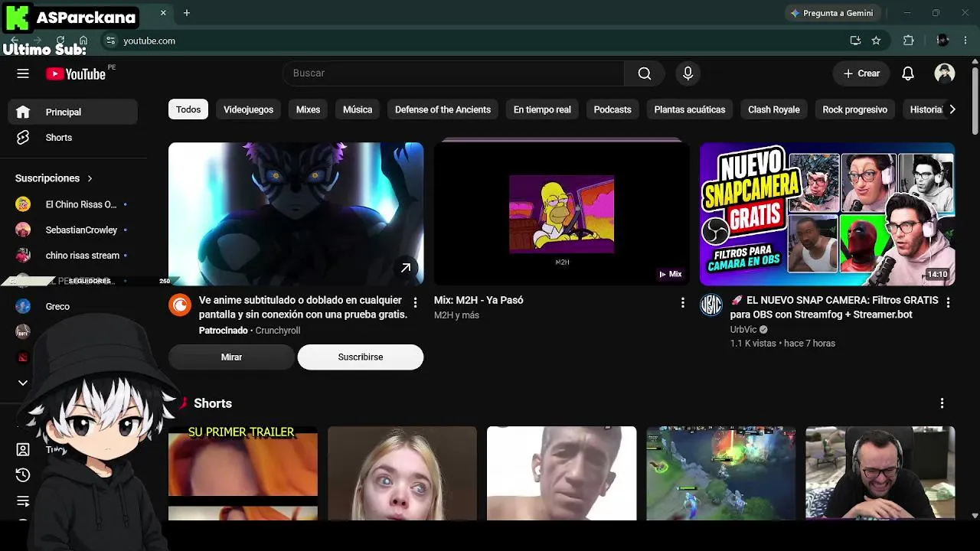
Task: Show more category chips with right arrow
Action: click(x=952, y=109)
